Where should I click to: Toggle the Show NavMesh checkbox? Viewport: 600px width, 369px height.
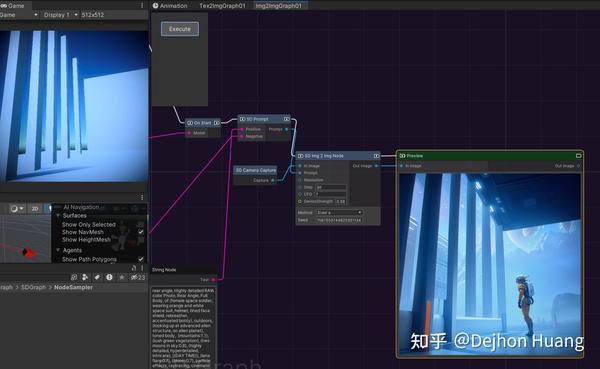click(x=141, y=232)
